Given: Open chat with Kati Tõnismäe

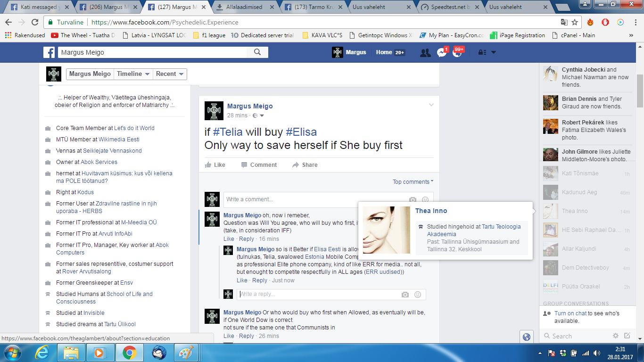Looking at the screenshot, I should pos(586,173).
